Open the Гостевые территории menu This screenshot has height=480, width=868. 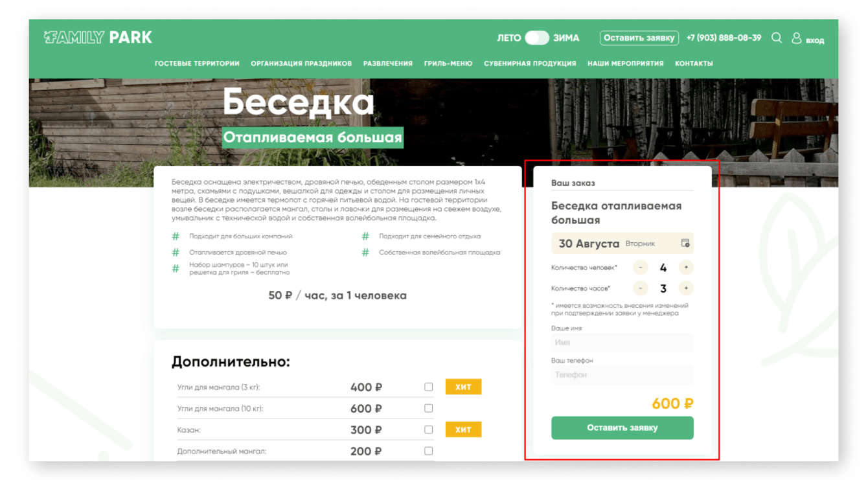197,63
